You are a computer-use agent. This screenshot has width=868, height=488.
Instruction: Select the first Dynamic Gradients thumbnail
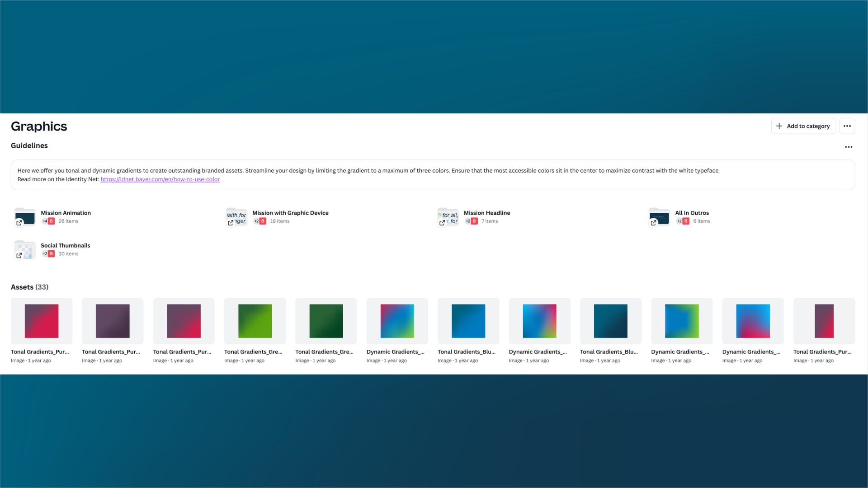[397, 321]
